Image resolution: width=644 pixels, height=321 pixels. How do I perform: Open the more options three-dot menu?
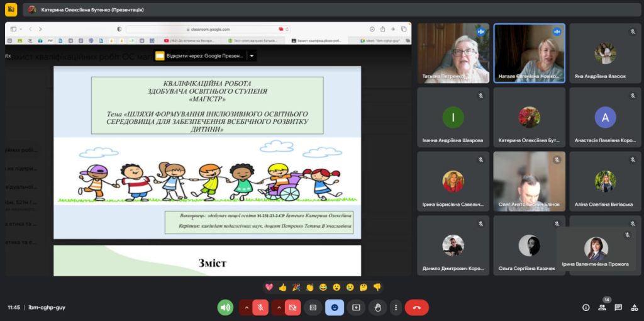(x=395, y=307)
